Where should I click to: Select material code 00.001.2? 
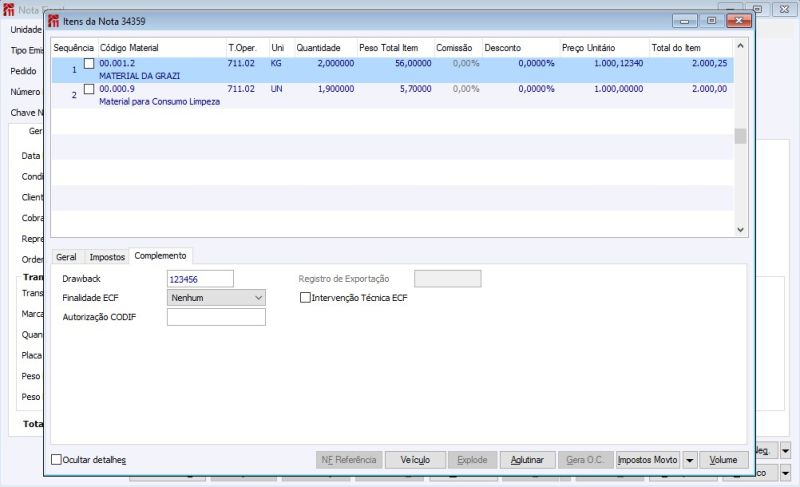tap(117, 63)
